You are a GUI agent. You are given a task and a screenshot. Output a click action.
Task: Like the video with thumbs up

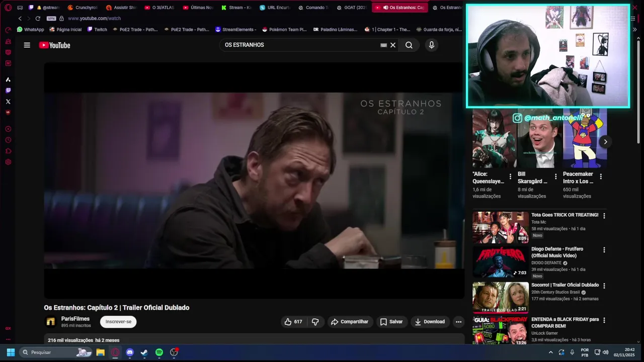[293, 322]
